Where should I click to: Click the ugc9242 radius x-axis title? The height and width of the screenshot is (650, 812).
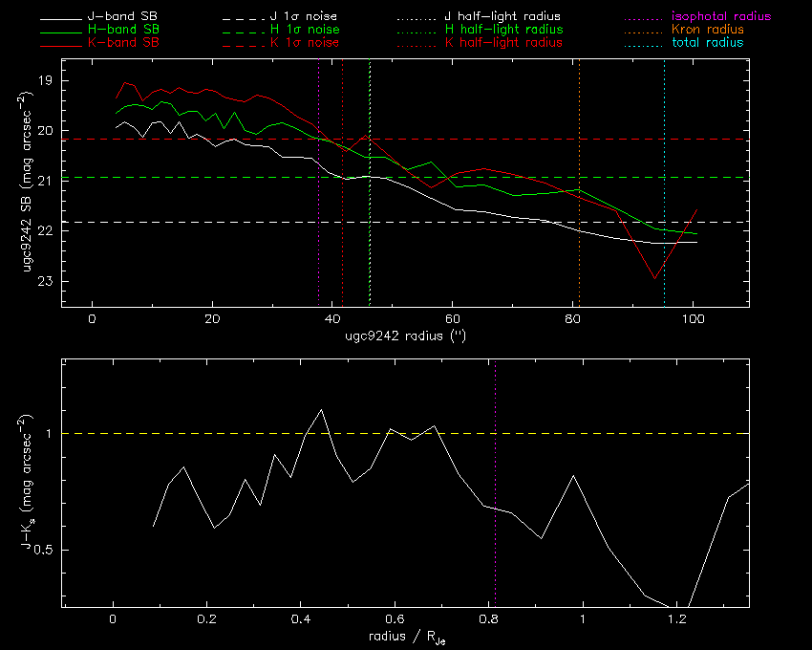point(405,336)
